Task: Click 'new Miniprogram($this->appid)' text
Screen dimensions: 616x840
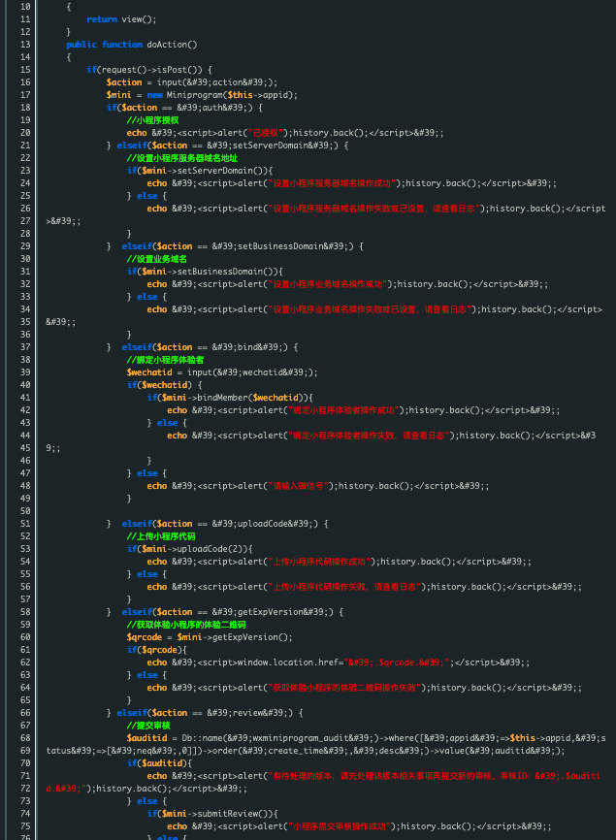Action: pos(222,95)
